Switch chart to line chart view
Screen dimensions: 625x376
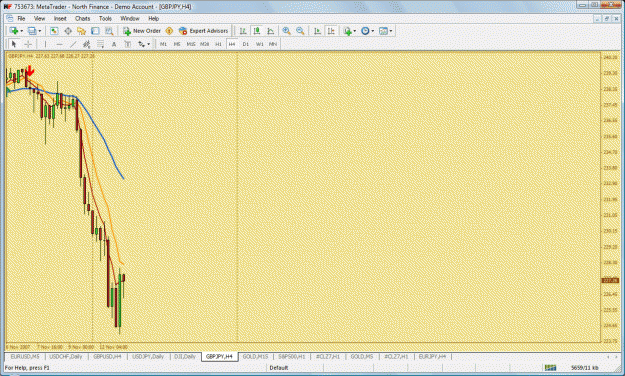[x=271, y=31]
